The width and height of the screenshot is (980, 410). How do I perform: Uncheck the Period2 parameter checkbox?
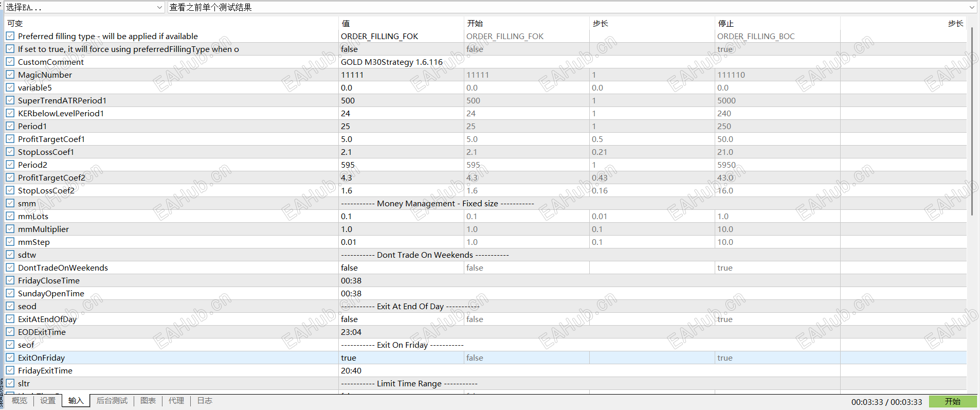pyautogui.click(x=10, y=165)
